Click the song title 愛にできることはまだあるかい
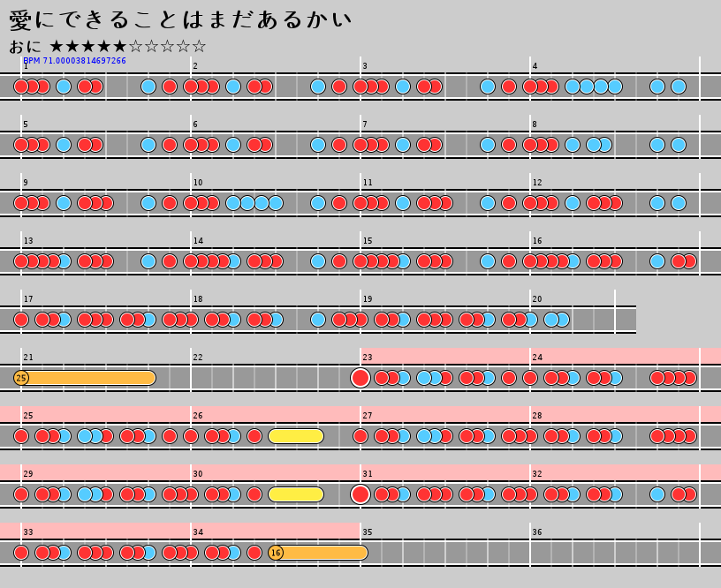This screenshot has width=721, height=588. coord(180,20)
